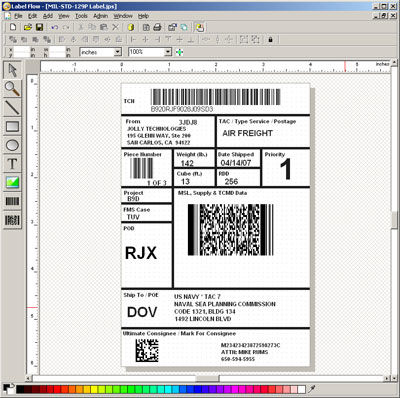Click the x position input field
This screenshot has height=398, width=400.
(21, 50)
